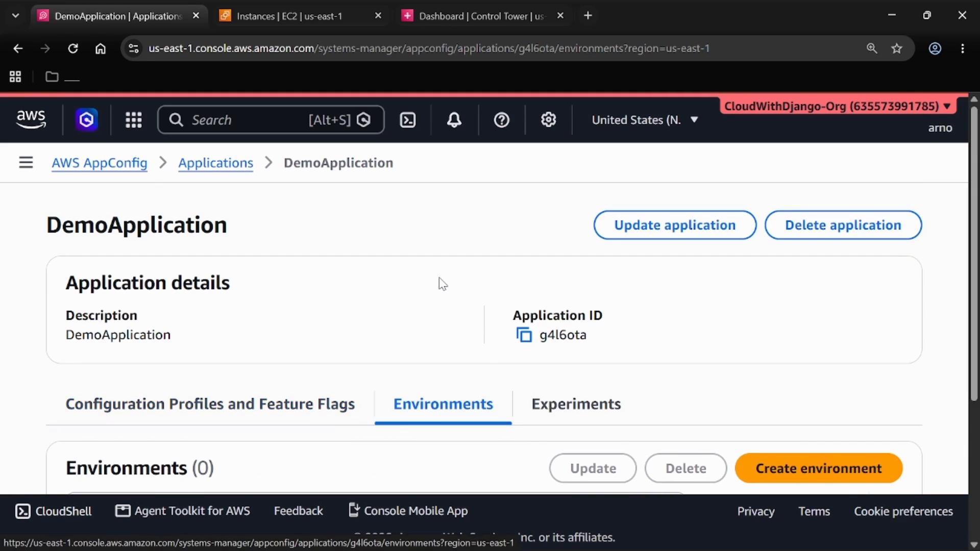Open CloudShell in the footer

coord(54,511)
